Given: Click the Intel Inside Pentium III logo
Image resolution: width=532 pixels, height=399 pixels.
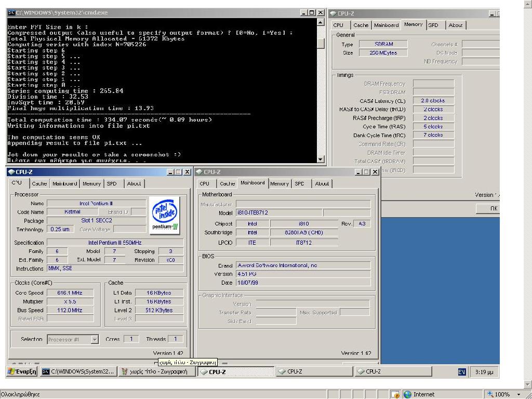Looking at the screenshot, I should [165, 216].
